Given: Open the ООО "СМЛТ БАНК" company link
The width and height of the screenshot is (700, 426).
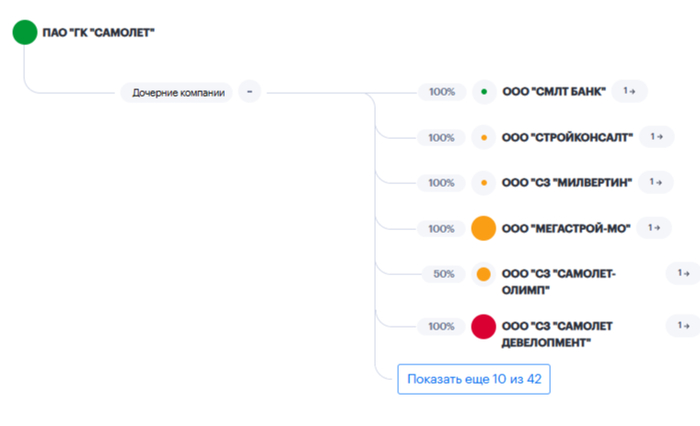Looking at the screenshot, I should pos(553,92).
